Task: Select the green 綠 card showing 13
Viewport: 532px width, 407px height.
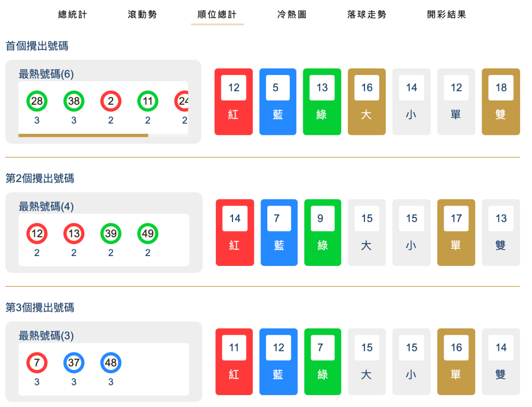Action: click(x=322, y=101)
